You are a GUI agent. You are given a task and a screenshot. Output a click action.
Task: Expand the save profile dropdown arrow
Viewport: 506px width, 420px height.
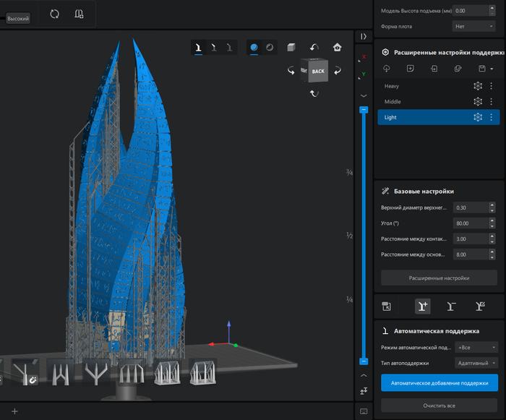coord(492,69)
